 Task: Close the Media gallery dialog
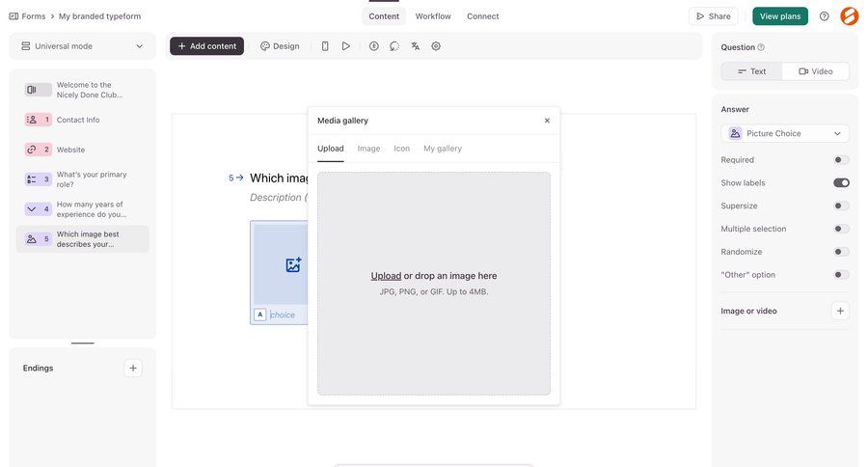coord(547,121)
